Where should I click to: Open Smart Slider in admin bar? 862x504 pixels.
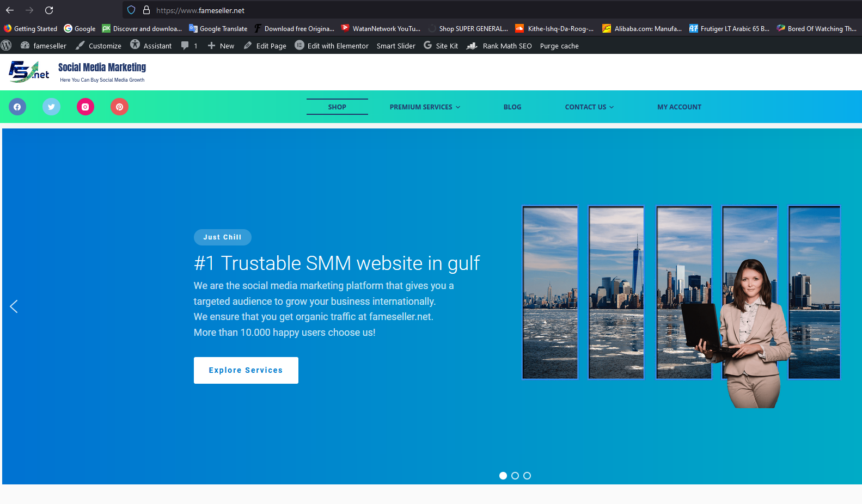396,46
